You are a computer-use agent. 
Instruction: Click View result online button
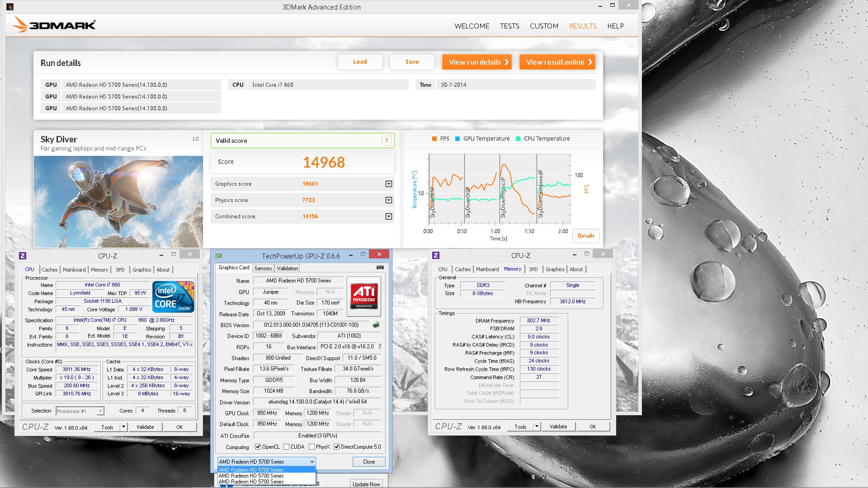557,62
